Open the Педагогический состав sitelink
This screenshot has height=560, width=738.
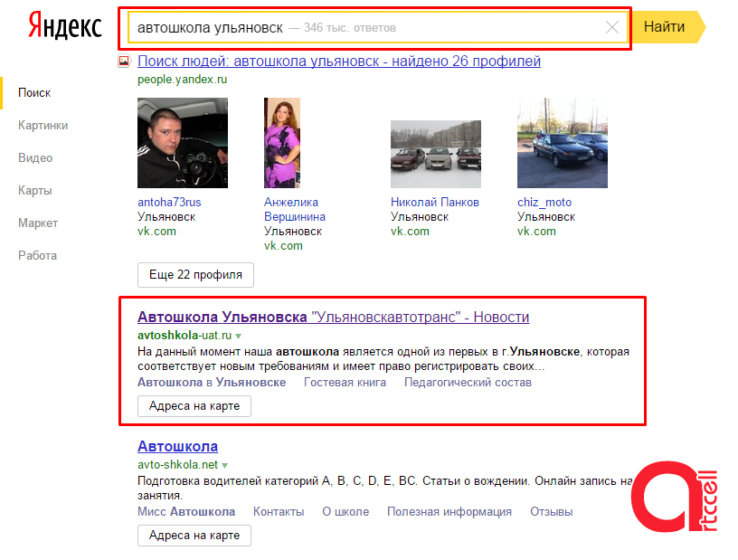coord(468,383)
